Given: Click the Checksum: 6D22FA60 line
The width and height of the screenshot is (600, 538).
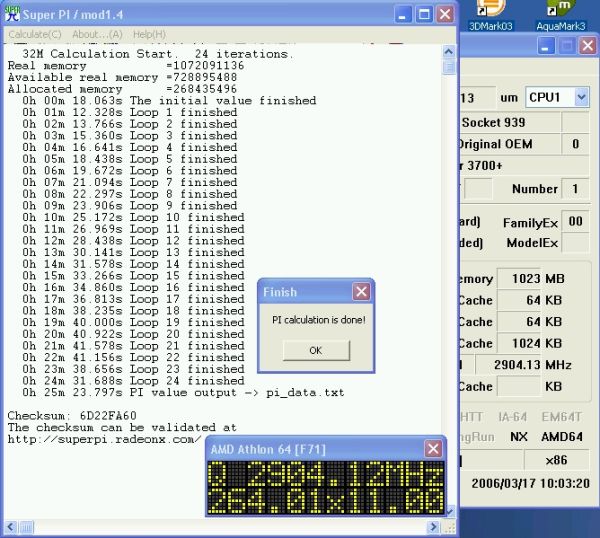Looking at the screenshot, I should click(72, 416).
